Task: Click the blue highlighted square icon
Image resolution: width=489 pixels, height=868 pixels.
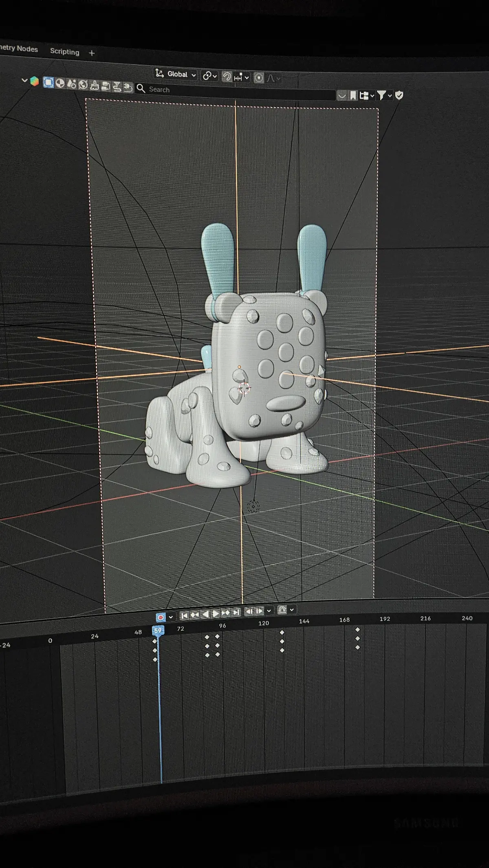Action: pyautogui.click(x=48, y=83)
